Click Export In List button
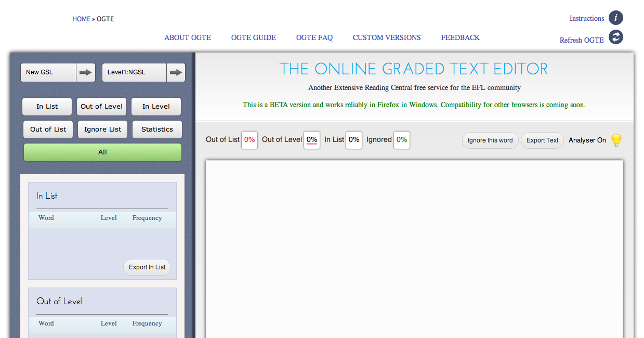The image size is (644, 338). pyautogui.click(x=147, y=267)
